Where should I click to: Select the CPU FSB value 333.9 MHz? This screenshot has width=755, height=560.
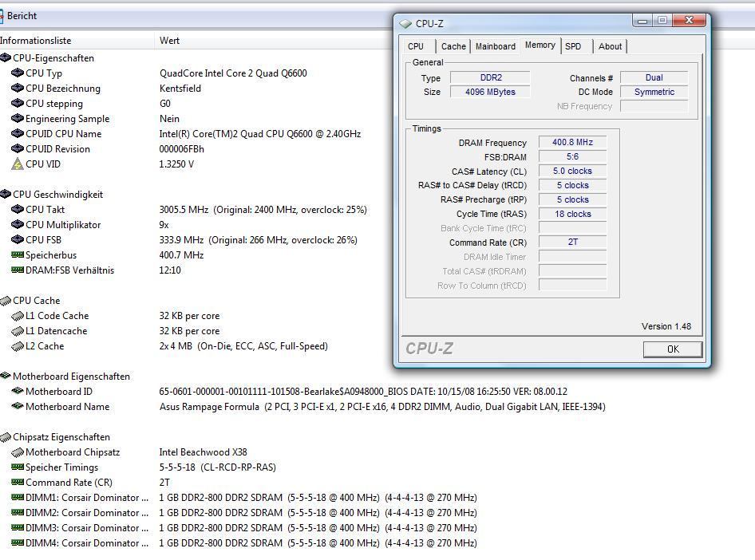pos(181,239)
